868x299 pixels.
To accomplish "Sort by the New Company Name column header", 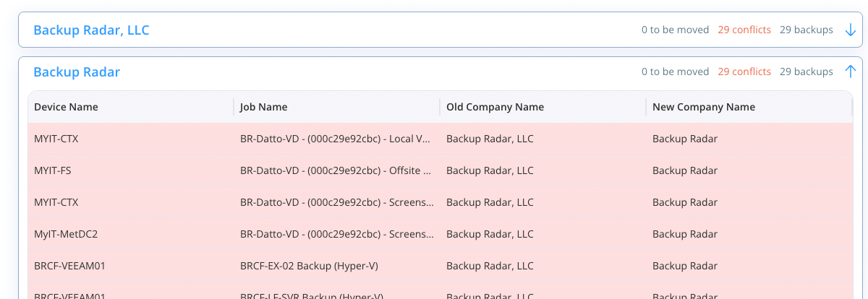I will point(704,107).
